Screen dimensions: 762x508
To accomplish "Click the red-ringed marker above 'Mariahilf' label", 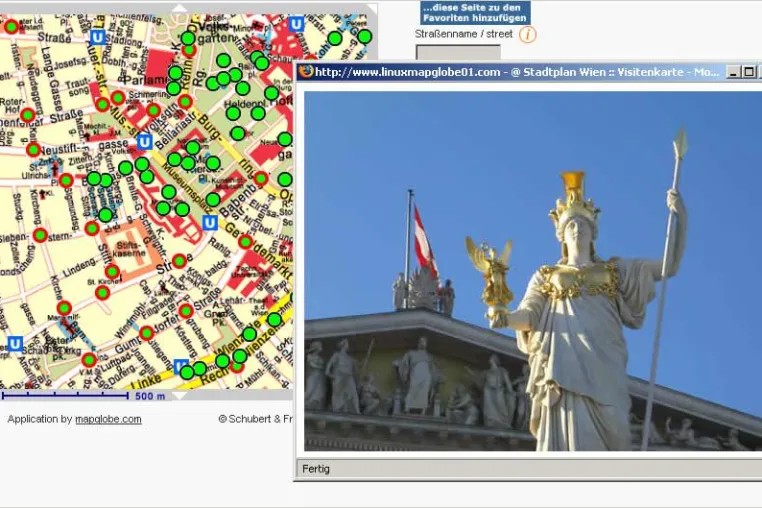I will tap(64, 308).
